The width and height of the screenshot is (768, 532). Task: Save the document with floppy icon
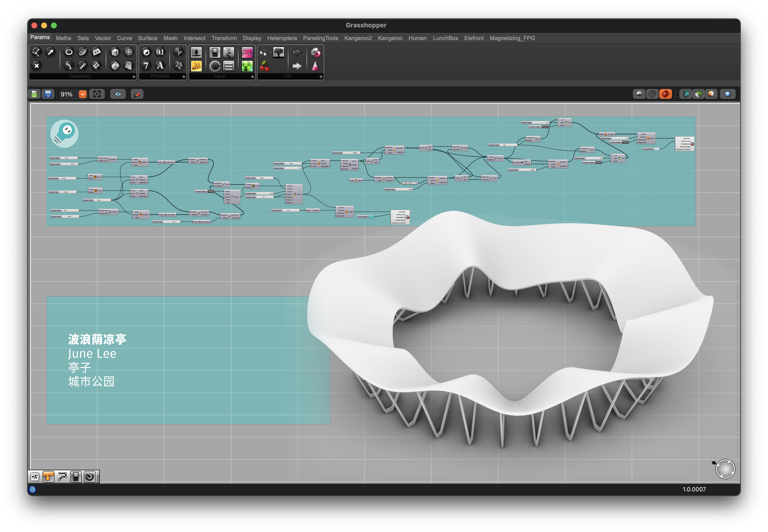pyautogui.click(x=48, y=94)
